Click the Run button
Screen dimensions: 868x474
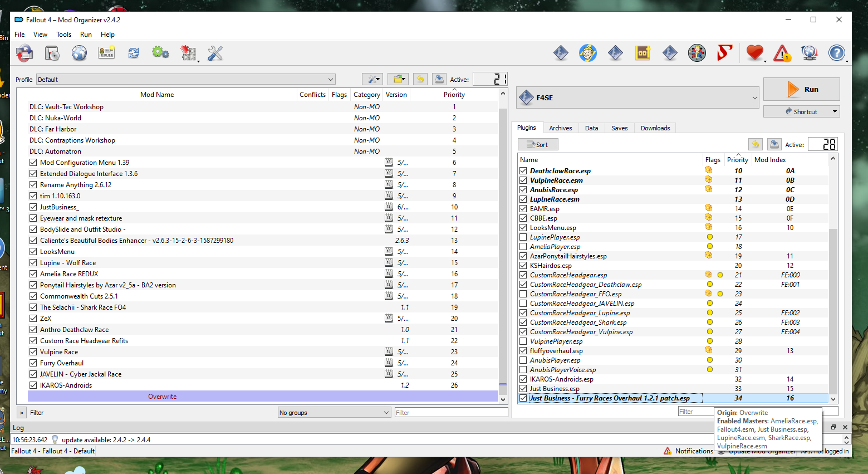[x=802, y=89]
